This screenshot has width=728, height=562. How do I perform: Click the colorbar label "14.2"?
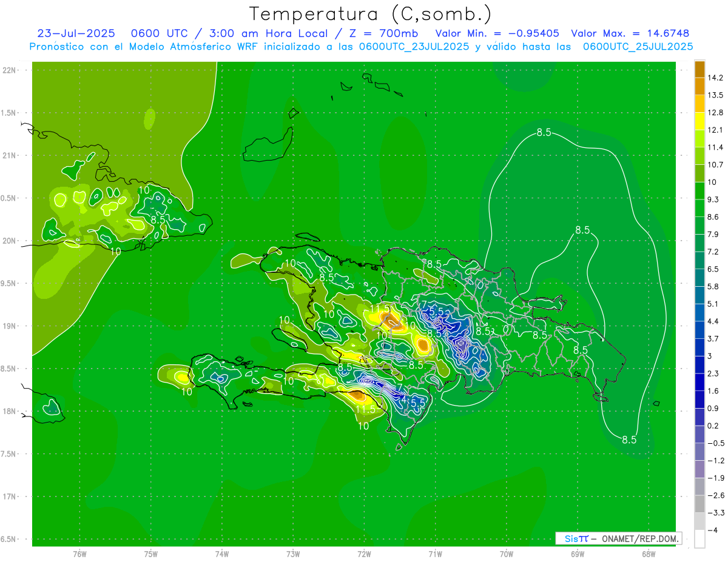(x=715, y=78)
